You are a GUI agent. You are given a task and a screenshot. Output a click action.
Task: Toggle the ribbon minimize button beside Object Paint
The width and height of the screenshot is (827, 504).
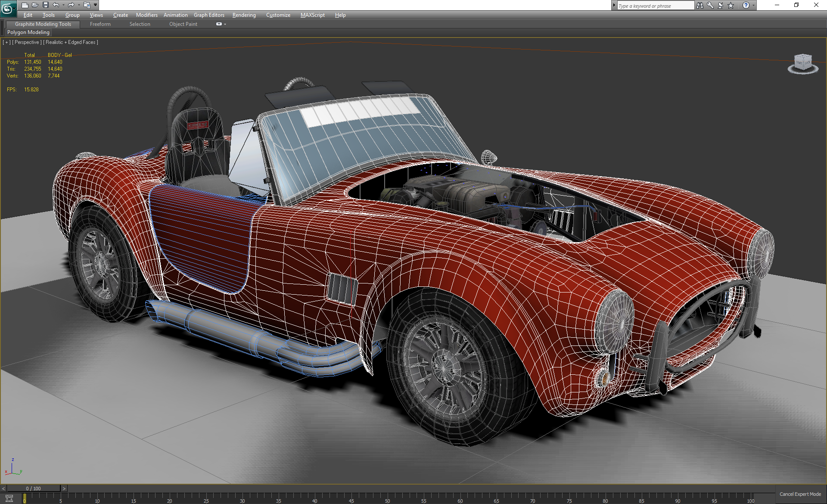pyautogui.click(x=219, y=24)
